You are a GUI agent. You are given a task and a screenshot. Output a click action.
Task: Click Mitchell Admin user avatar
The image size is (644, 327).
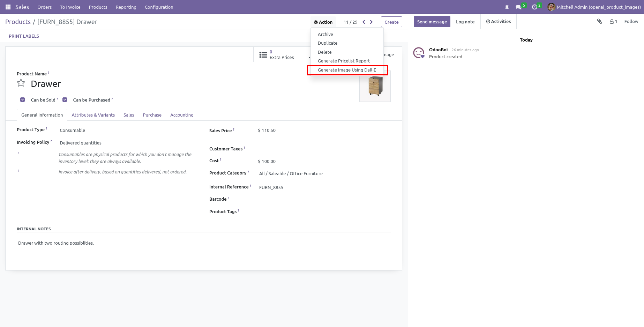point(551,7)
